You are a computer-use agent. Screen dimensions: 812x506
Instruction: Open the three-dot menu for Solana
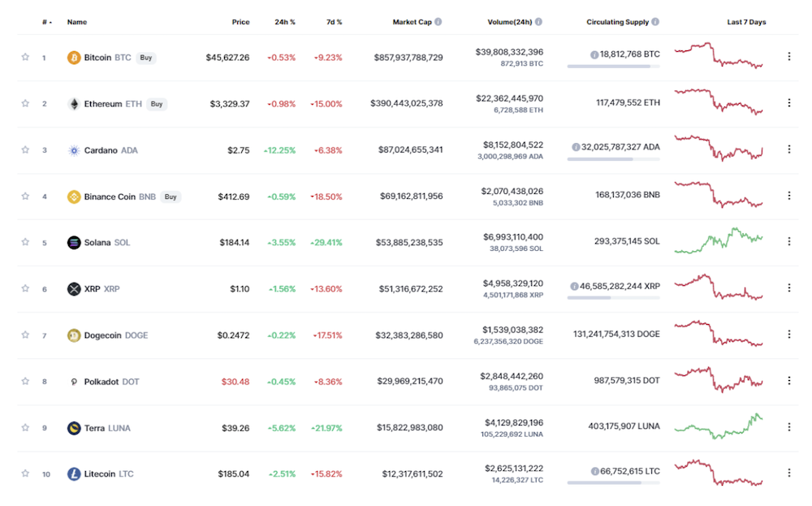click(x=788, y=241)
